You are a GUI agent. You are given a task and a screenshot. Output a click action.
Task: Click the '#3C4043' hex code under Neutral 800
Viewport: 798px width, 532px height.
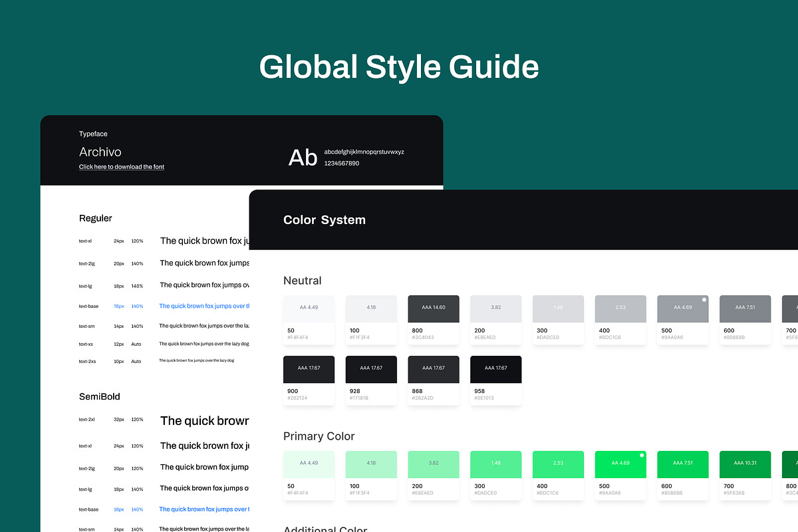422,337
